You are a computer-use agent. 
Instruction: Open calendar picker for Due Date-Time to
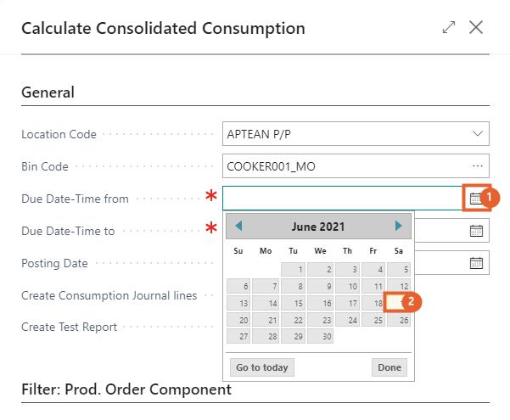[476, 230]
